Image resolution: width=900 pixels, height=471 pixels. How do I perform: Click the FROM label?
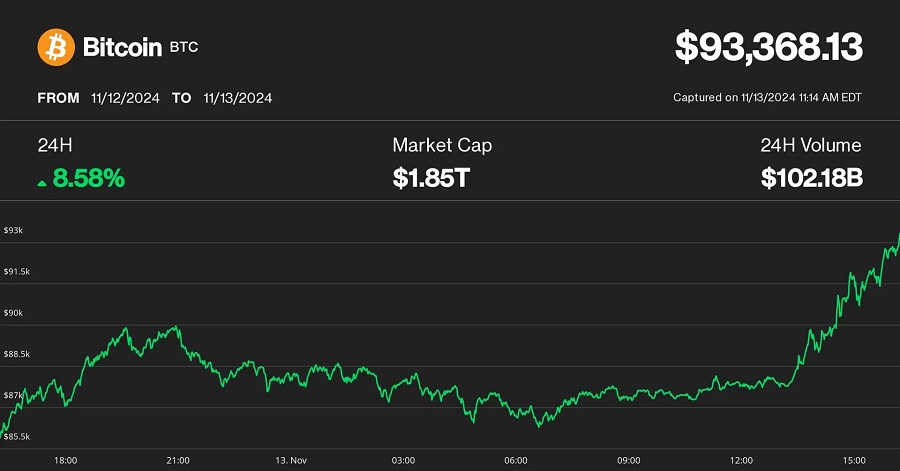[x=59, y=98]
